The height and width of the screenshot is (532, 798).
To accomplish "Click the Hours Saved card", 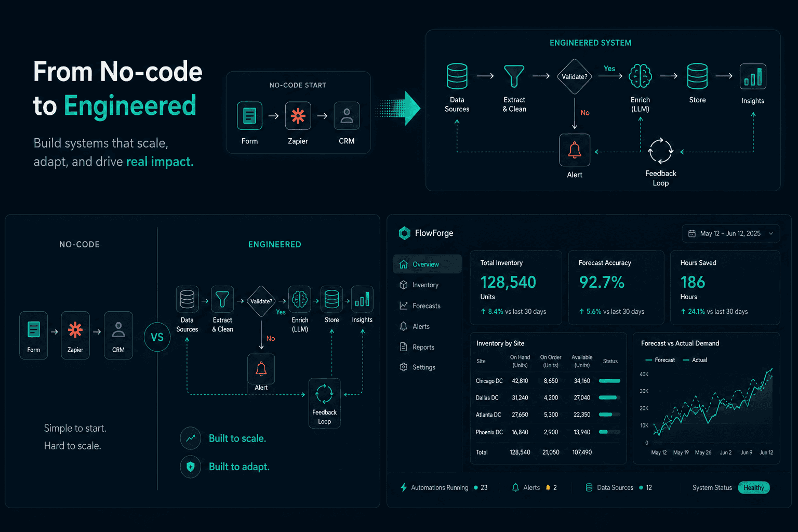I will point(725,288).
